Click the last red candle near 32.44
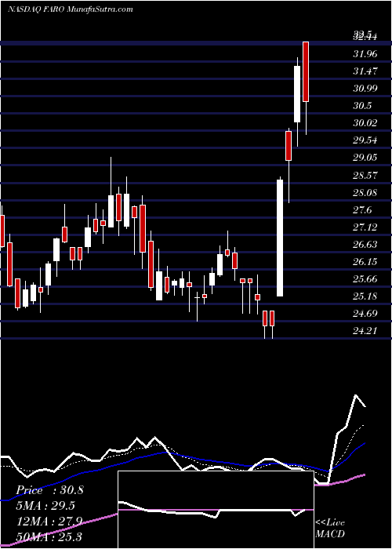 tap(306, 72)
